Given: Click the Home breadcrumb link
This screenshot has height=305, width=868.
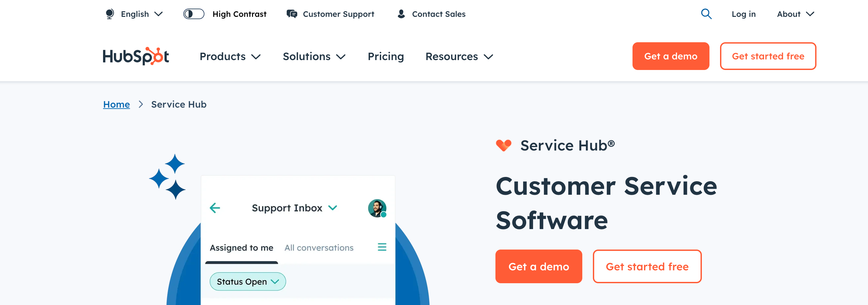Looking at the screenshot, I should pos(116,104).
